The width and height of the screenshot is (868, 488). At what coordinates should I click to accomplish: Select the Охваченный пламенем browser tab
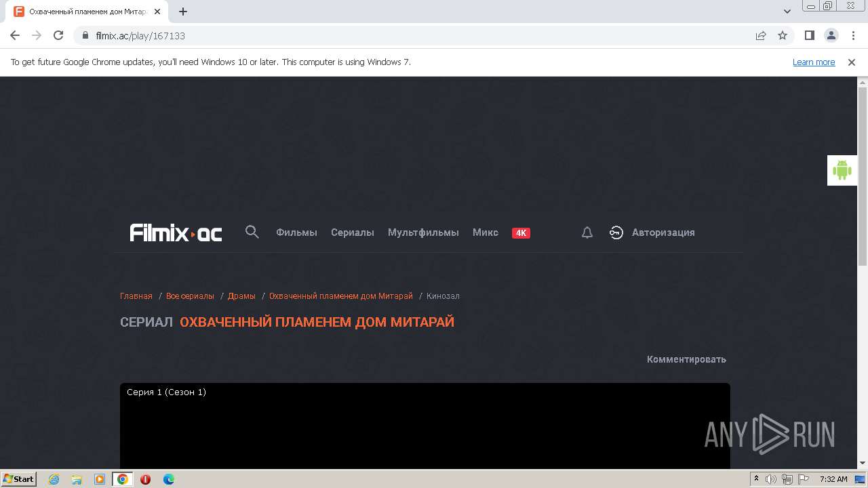pos(88,12)
